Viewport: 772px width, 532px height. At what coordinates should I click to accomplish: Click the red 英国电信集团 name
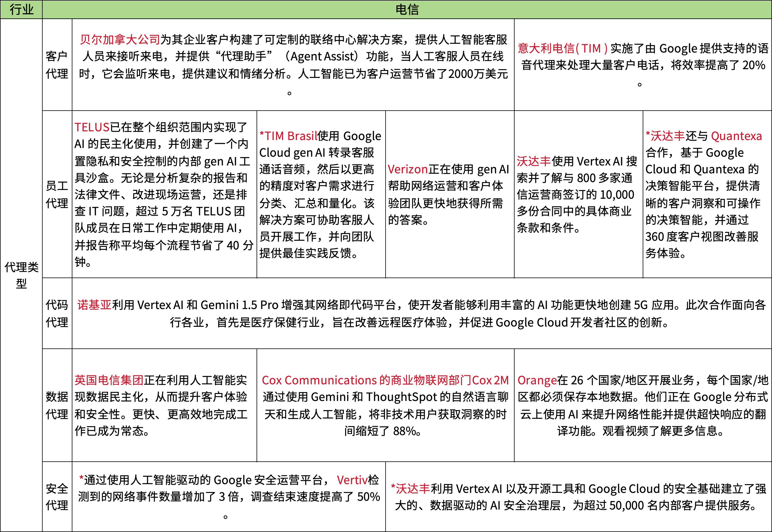click(x=109, y=380)
